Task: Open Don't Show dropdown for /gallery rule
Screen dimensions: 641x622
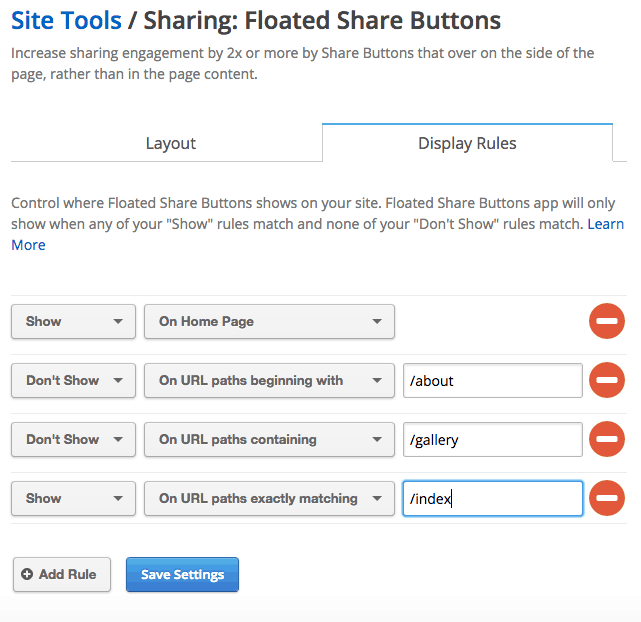Action: (73, 439)
